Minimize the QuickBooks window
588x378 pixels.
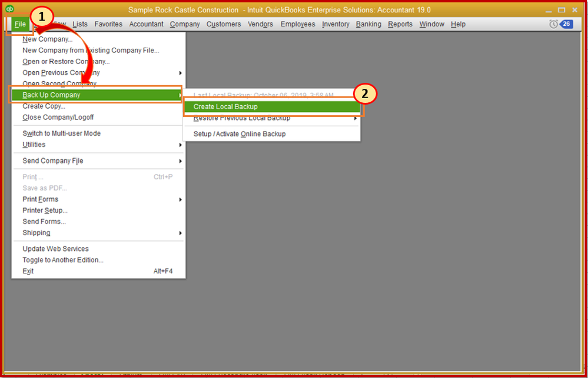549,11
